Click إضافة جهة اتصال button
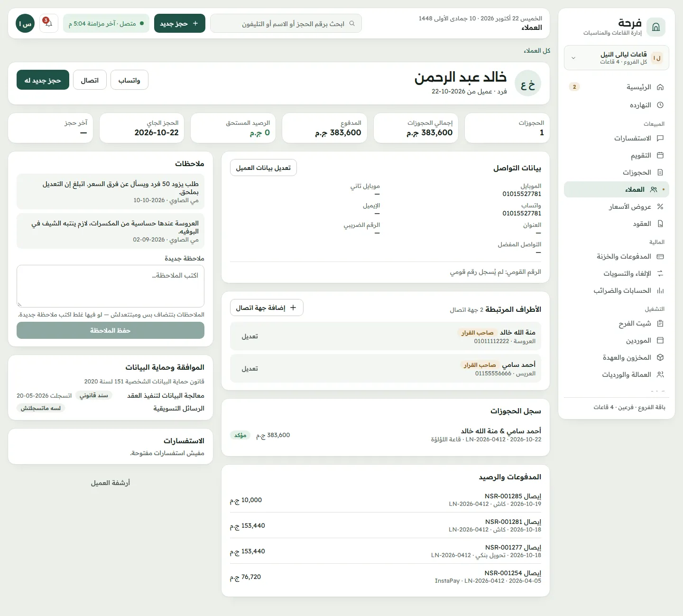The width and height of the screenshot is (683, 616). pos(267,308)
